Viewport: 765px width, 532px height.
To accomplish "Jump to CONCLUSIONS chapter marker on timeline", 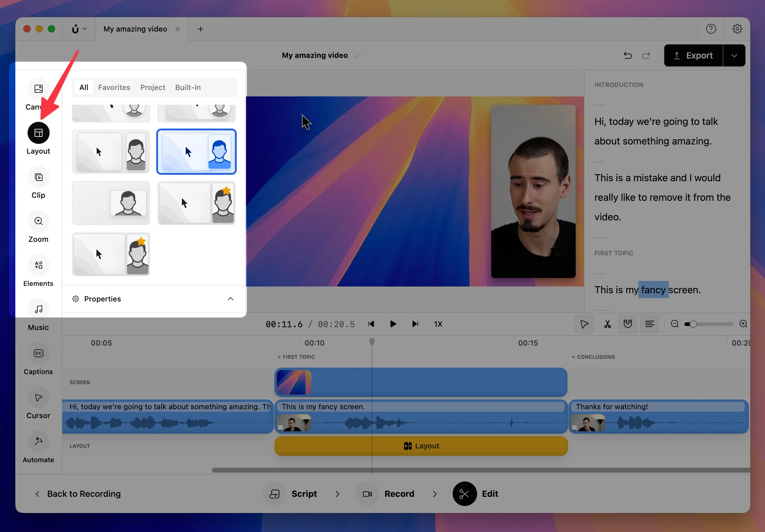I will coord(594,357).
